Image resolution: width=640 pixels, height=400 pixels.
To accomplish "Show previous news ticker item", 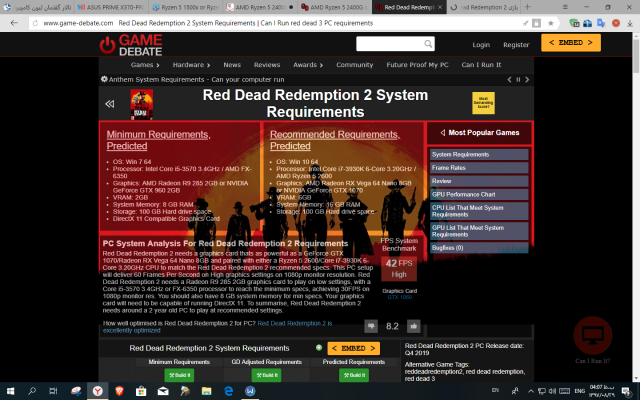I will click(509, 80).
